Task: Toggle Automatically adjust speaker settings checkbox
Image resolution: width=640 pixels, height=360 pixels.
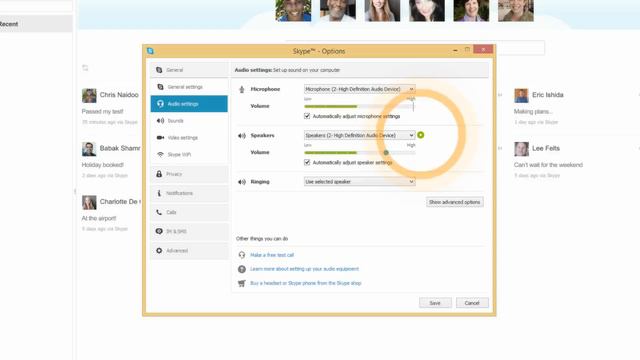Action: [307, 162]
